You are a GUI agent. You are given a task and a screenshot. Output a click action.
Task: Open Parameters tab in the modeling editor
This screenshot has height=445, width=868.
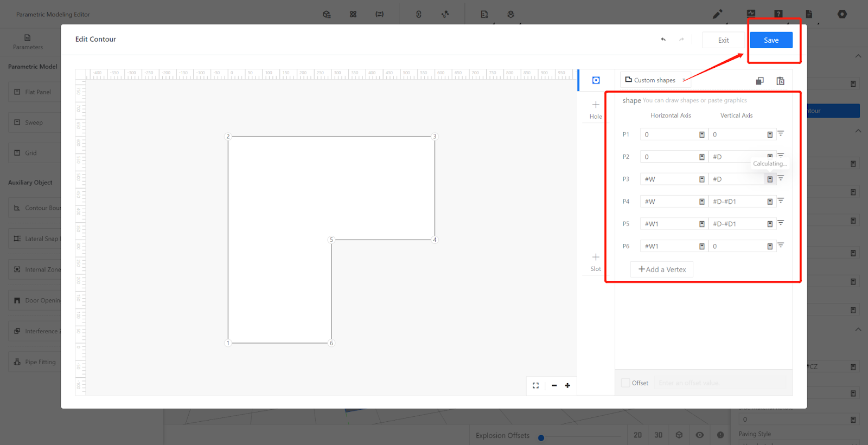point(28,42)
